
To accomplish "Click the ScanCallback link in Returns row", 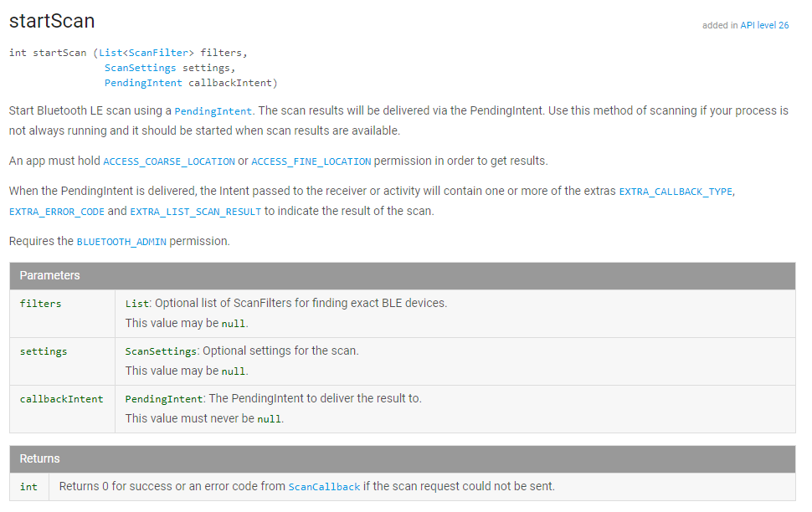I will pyautogui.click(x=324, y=487).
